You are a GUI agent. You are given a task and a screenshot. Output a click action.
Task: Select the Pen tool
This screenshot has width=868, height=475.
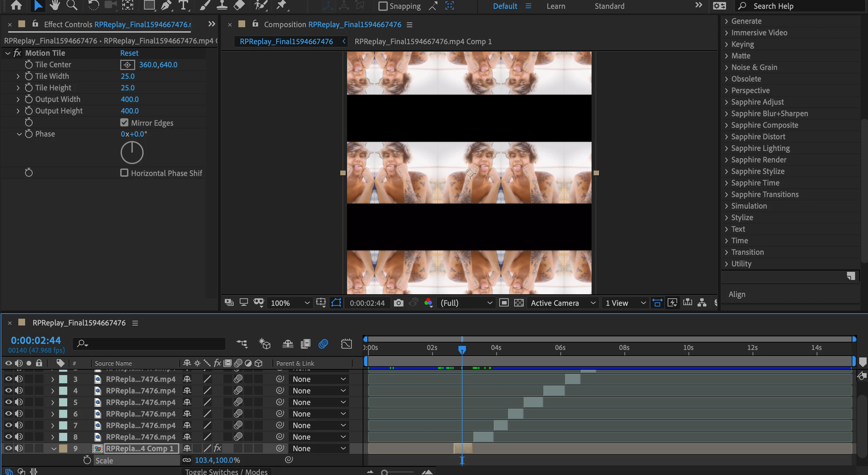pyautogui.click(x=166, y=5)
